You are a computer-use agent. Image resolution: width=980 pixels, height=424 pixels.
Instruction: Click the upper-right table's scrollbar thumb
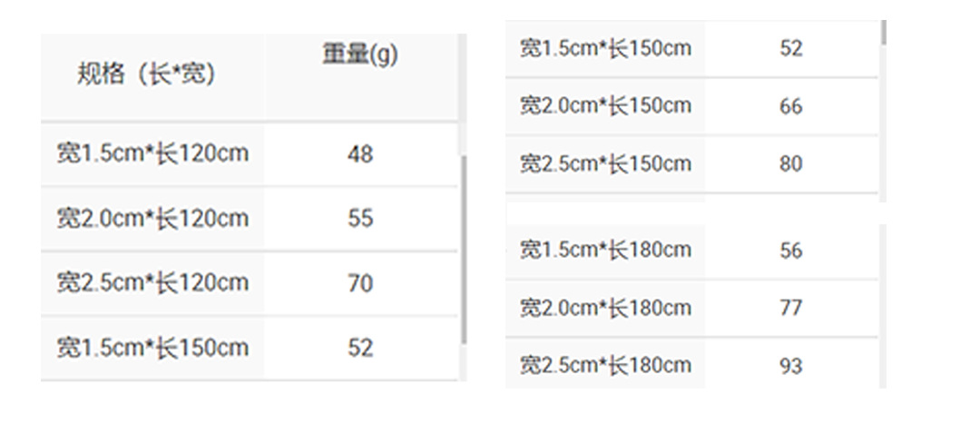click(x=884, y=34)
